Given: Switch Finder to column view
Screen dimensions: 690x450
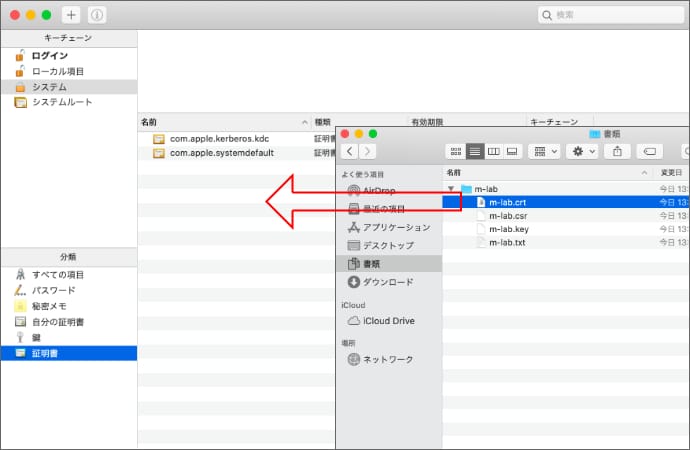Looking at the screenshot, I should (x=493, y=151).
